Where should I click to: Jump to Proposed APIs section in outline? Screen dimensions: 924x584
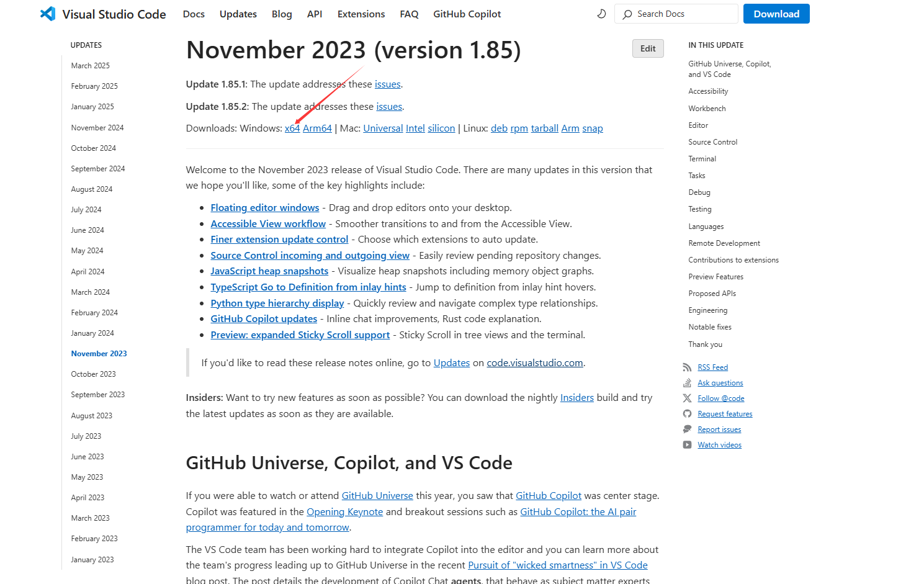tap(712, 294)
